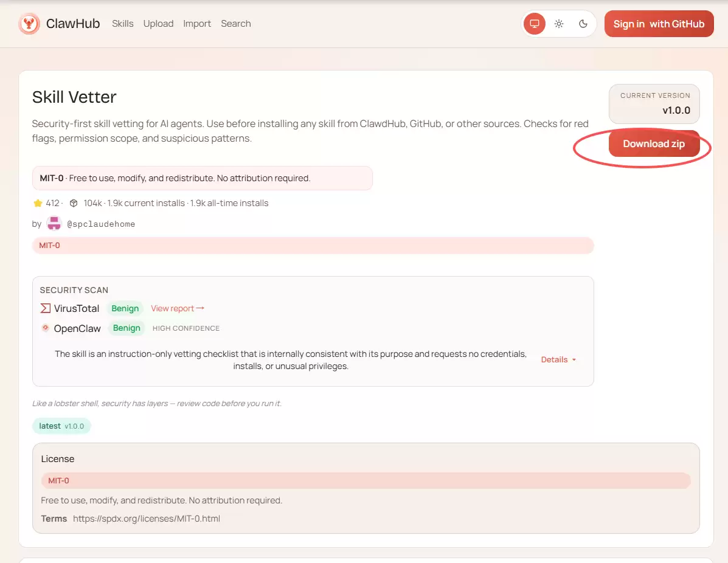
Task: Expand the security scan Details
Action: 558,360
